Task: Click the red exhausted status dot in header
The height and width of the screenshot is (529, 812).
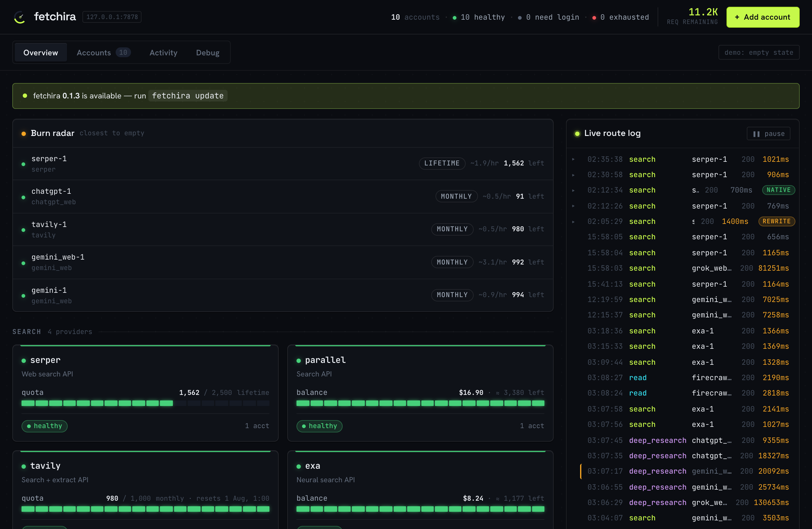Action: point(594,18)
